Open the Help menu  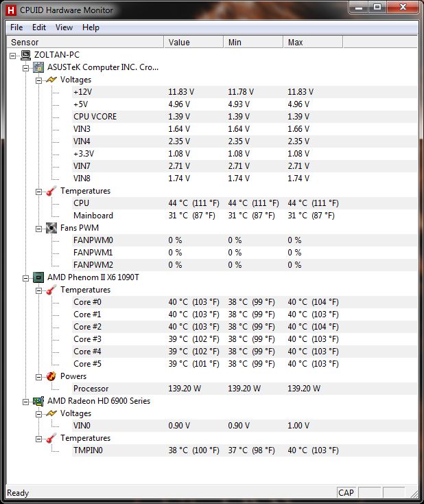click(x=91, y=27)
